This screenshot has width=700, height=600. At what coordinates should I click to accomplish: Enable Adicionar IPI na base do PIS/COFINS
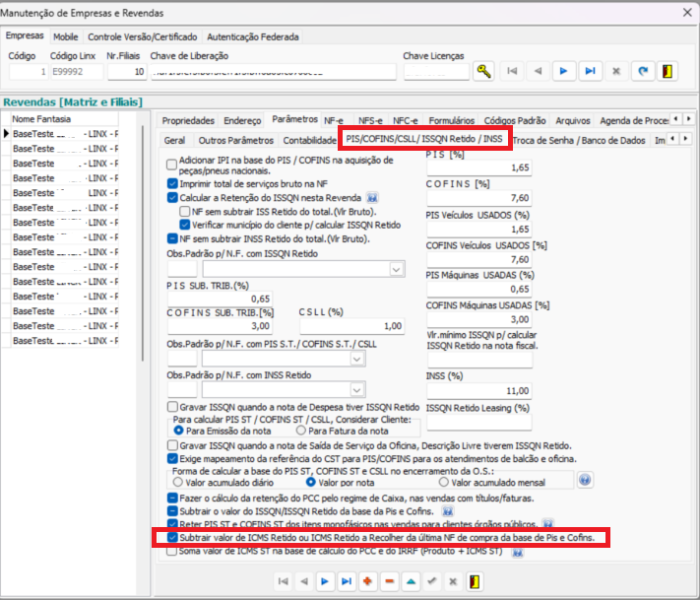point(172,165)
